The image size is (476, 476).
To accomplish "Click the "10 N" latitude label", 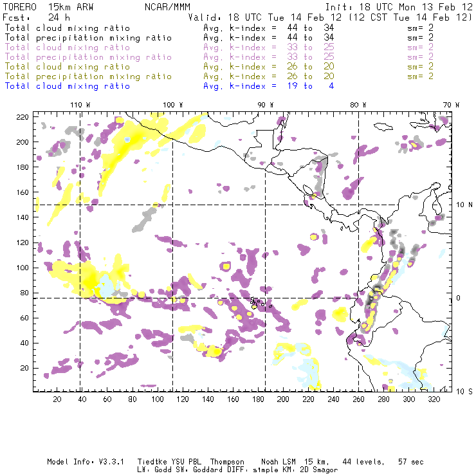I will [464, 205].
